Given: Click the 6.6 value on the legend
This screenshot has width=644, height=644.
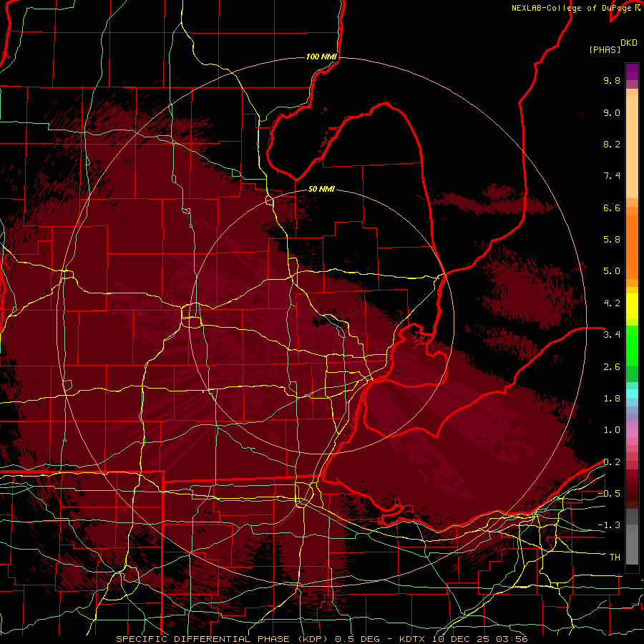Looking at the screenshot, I should (612, 208).
